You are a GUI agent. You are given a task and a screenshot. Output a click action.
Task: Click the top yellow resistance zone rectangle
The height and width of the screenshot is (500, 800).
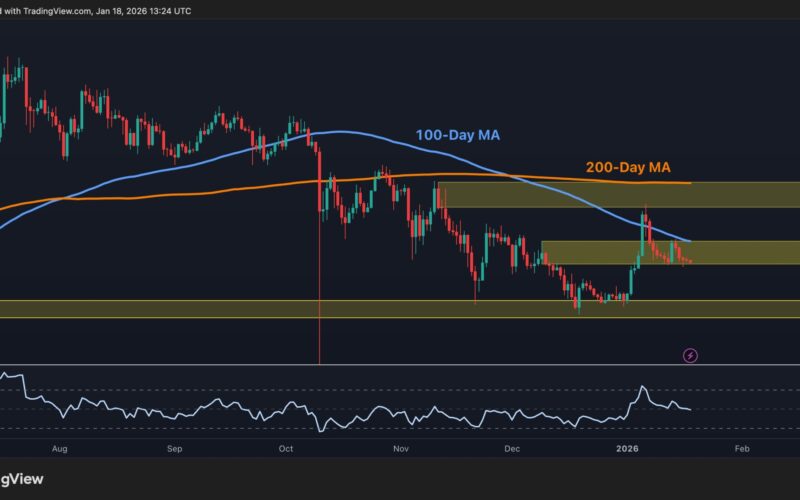click(x=620, y=195)
